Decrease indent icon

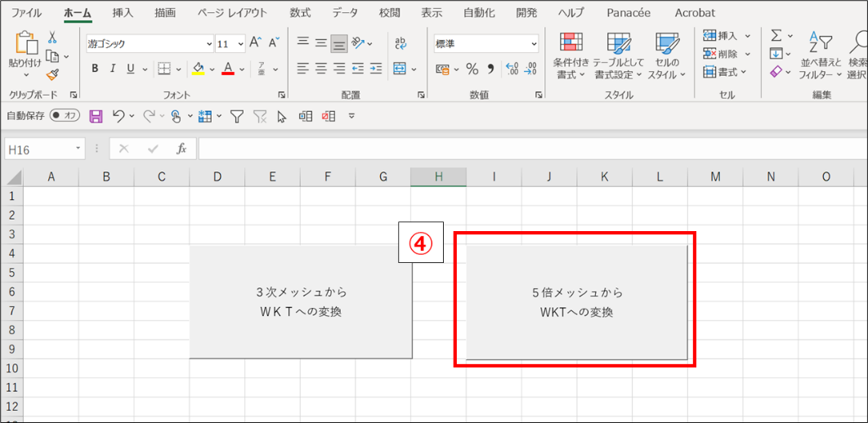coord(358,69)
